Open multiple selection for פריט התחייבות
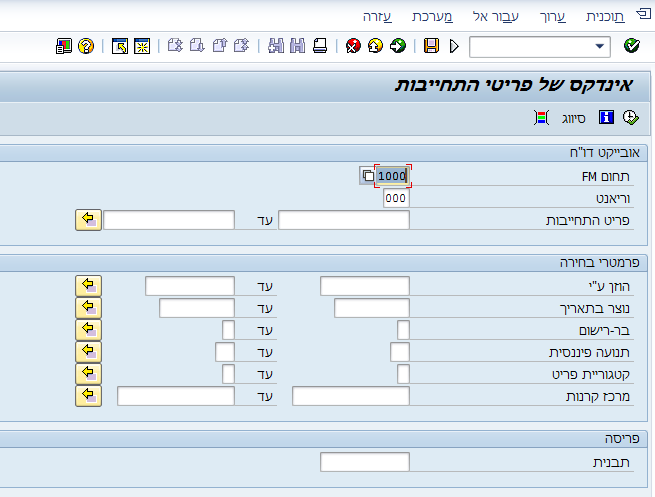Viewport: 655px width, 497px height. pyautogui.click(x=88, y=220)
